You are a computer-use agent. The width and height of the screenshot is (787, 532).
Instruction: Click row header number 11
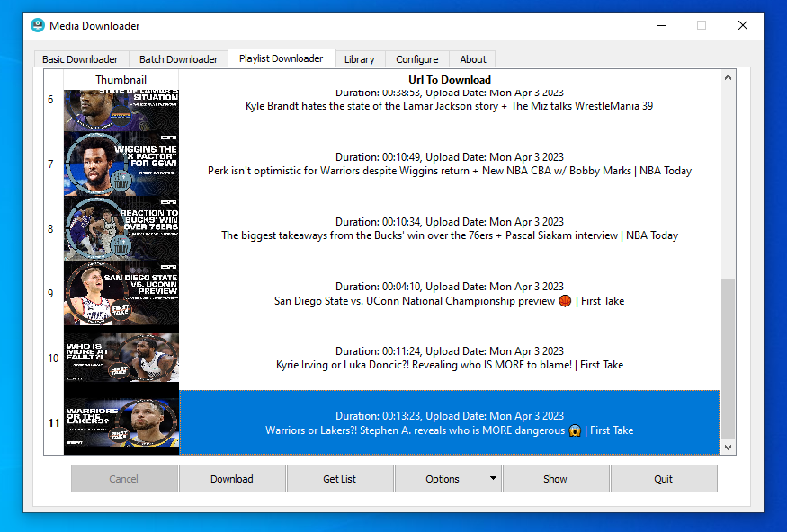tap(54, 422)
